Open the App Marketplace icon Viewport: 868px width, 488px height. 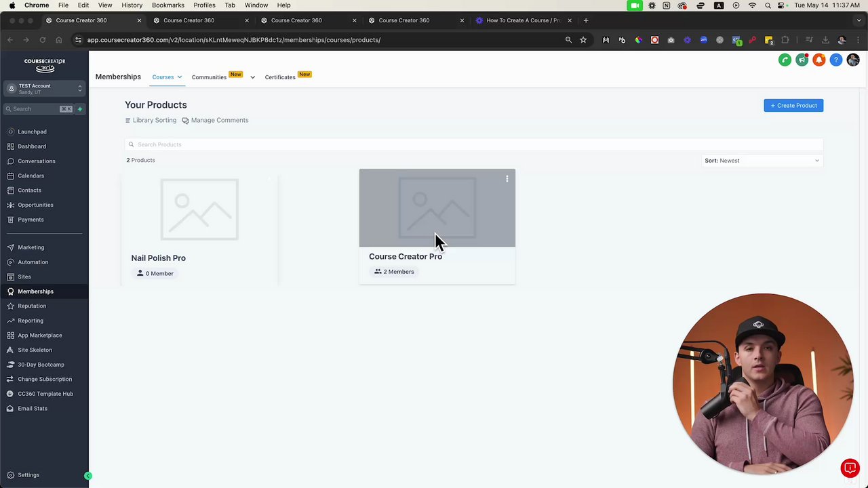coord(11,335)
